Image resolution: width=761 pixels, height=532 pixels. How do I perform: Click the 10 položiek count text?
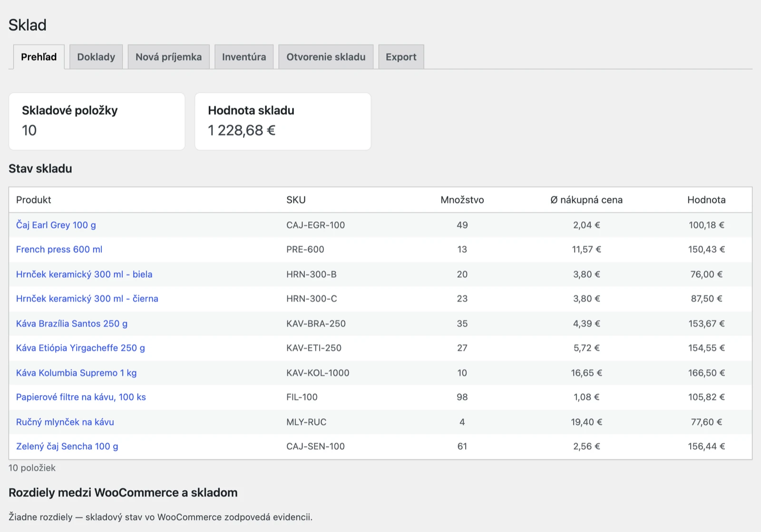click(x=32, y=468)
